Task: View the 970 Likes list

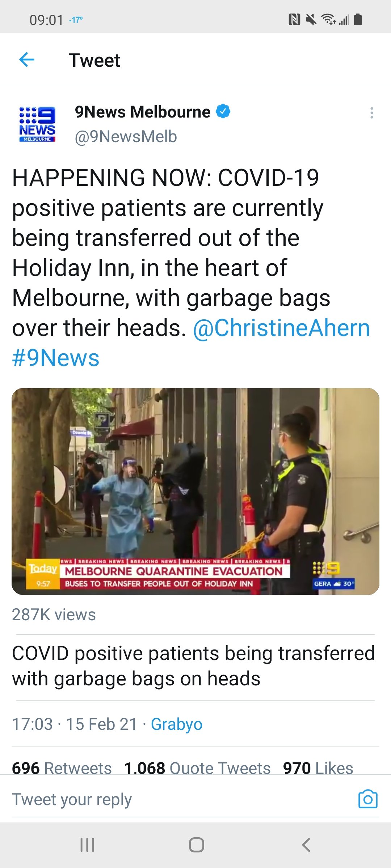Action: click(318, 767)
